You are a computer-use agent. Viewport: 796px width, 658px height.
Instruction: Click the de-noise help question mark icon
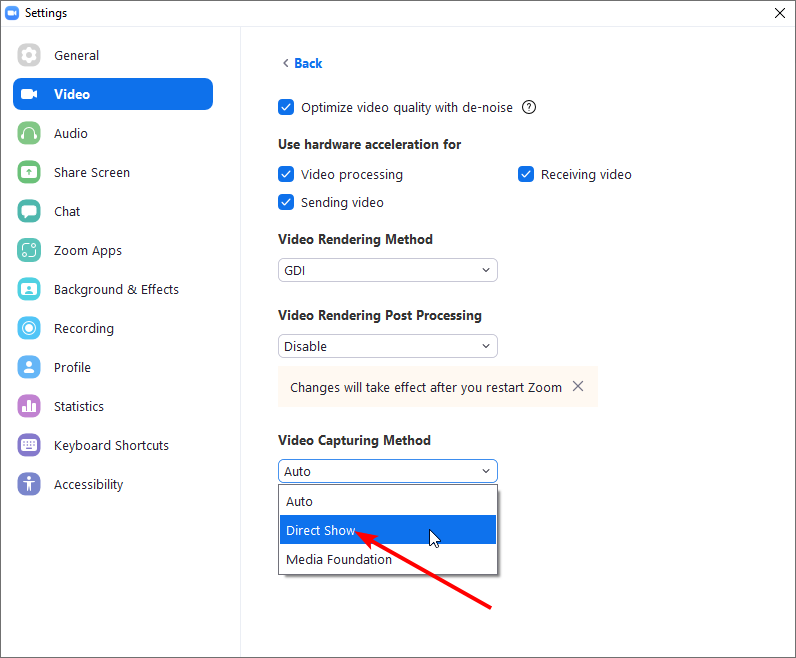coord(529,107)
